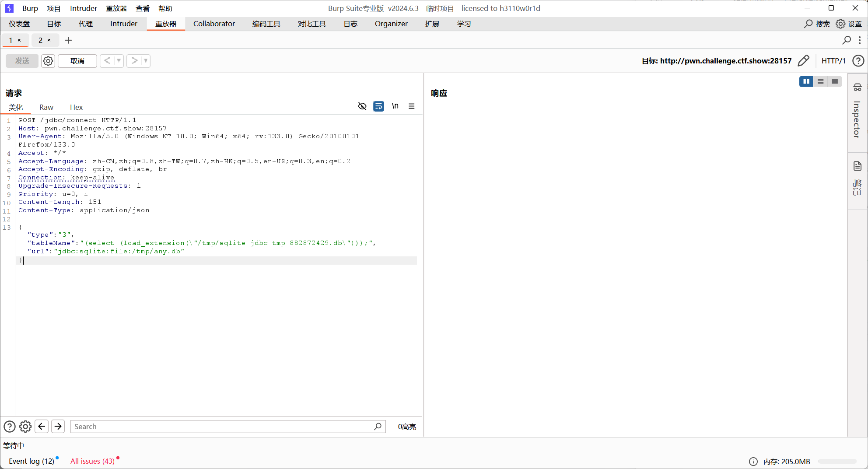Click the Content-Type header line

(84, 210)
